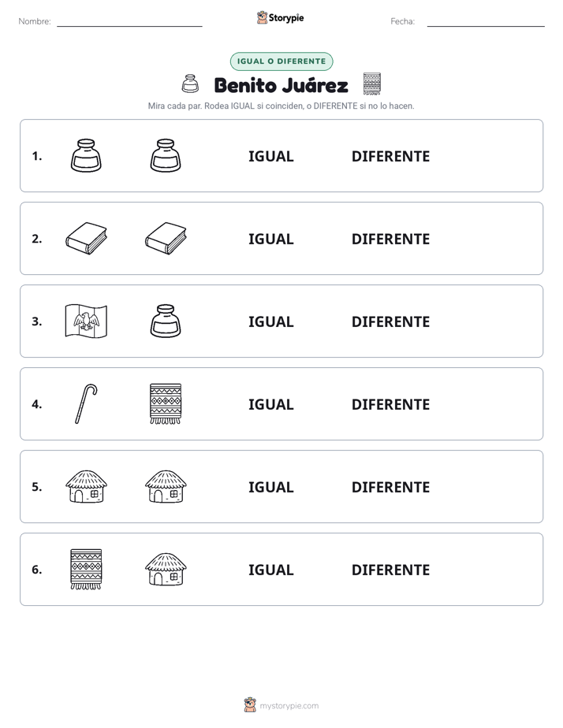Image resolution: width=563 pixels, height=728 pixels.
Task: Click the IGUAL O DIFERENTE badge
Action: 281,61
